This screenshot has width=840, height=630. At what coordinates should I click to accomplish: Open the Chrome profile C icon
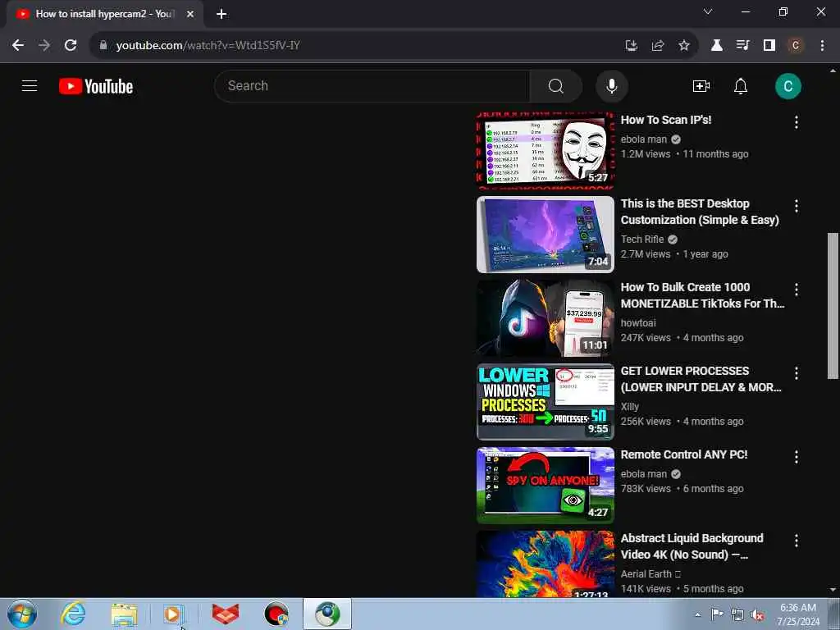pyautogui.click(x=795, y=46)
